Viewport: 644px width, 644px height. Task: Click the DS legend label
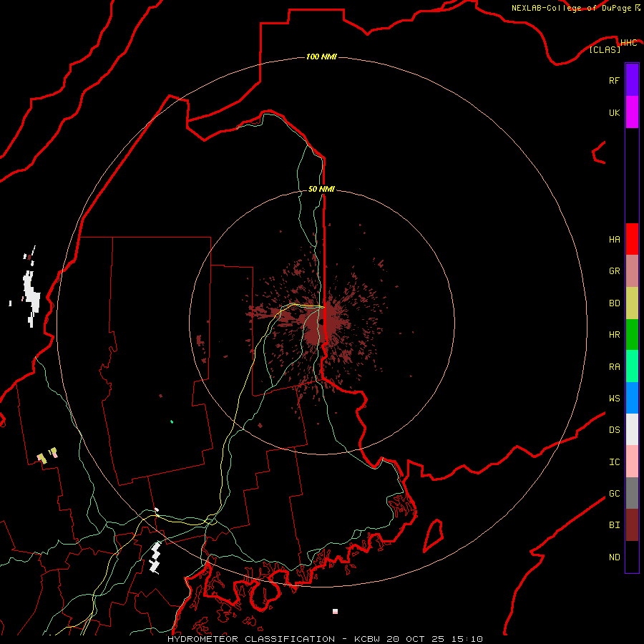[614, 430]
